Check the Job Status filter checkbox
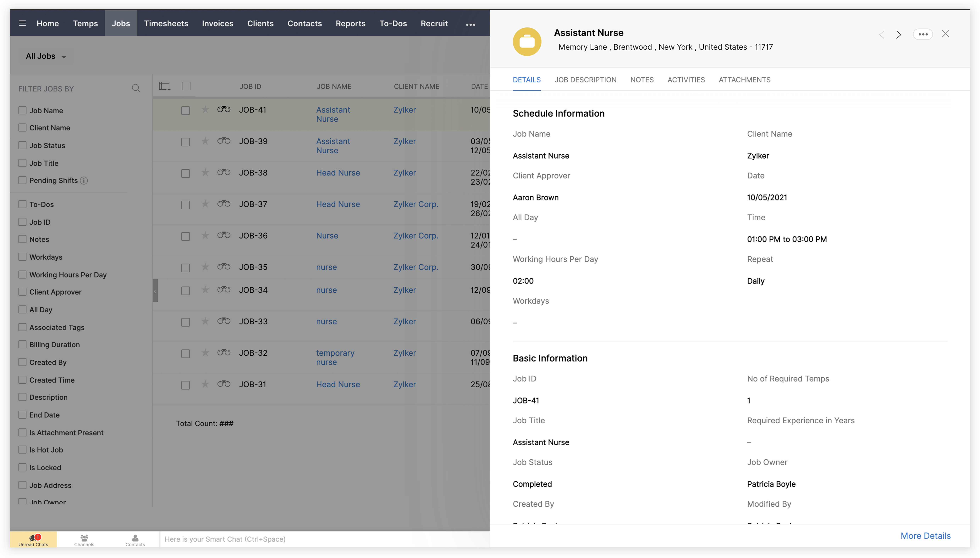Viewport: 980px width, 558px height. click(x=23, y=145)
